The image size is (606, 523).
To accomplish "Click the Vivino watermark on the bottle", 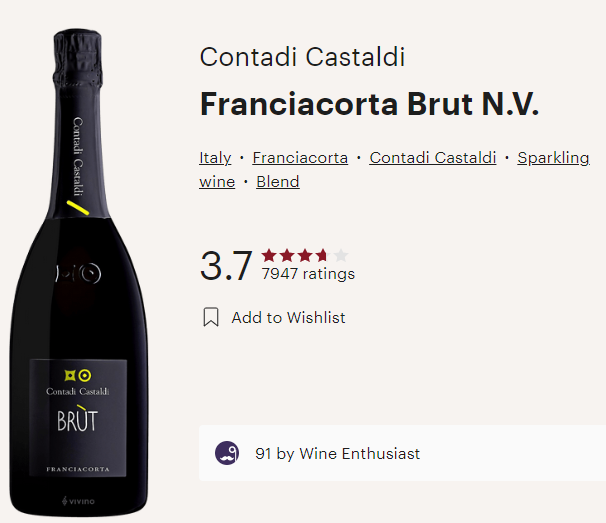I will [78, 501].
